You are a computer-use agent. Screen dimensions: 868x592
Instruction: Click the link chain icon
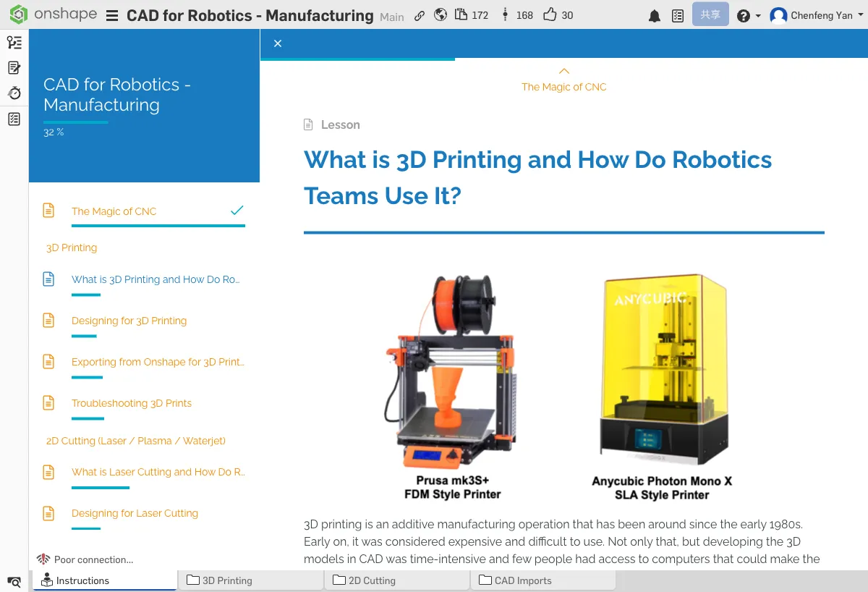click(x=420, y=16)
